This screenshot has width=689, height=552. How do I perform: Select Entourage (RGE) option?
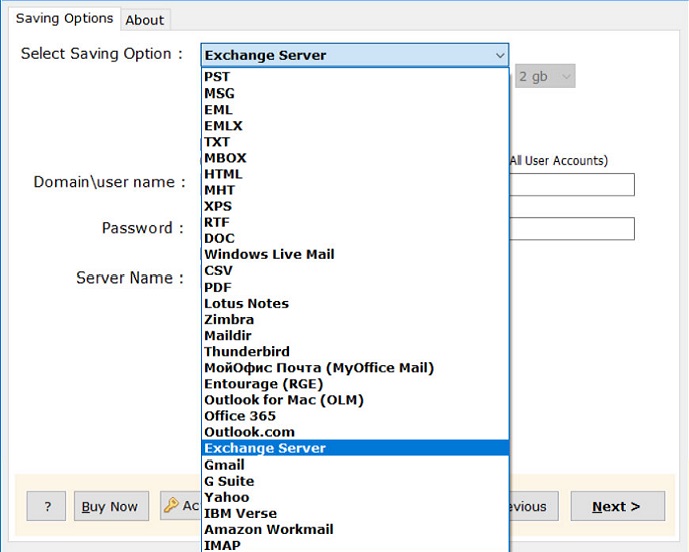(x=355, y=384)
